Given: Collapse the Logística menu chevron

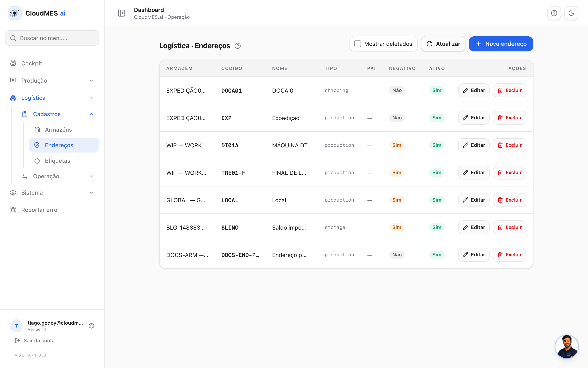Looking at the screenshot, I should (x=91, y=98).
